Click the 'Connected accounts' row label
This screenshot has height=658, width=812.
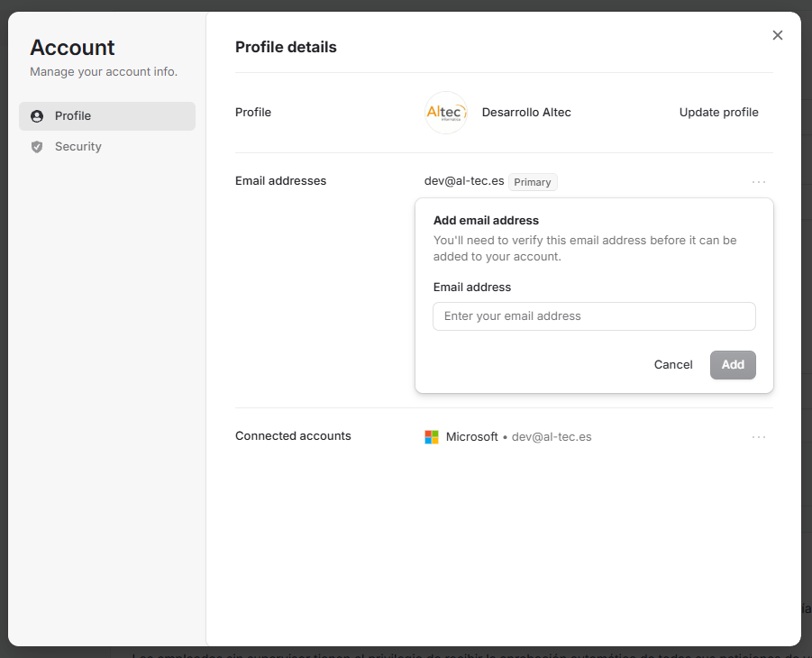293,436
